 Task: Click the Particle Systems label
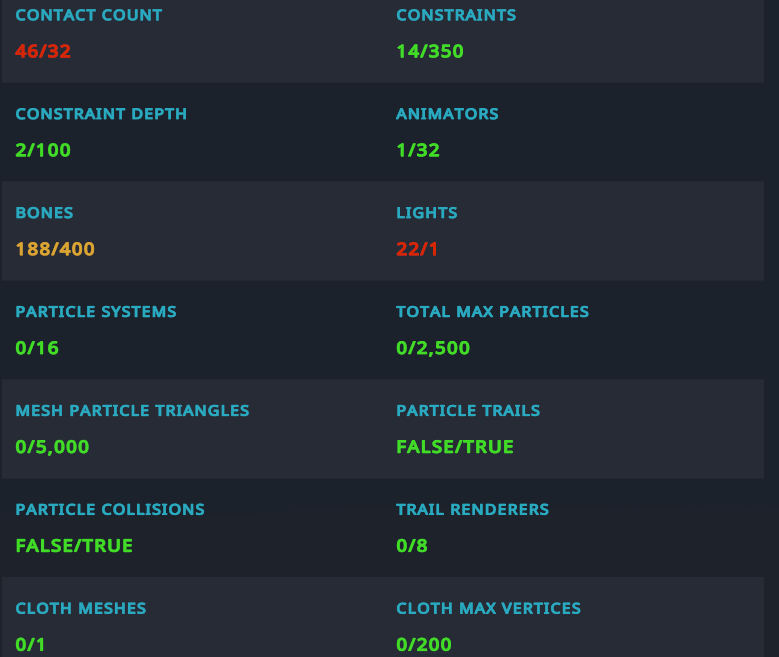click(x=96, y=312)
